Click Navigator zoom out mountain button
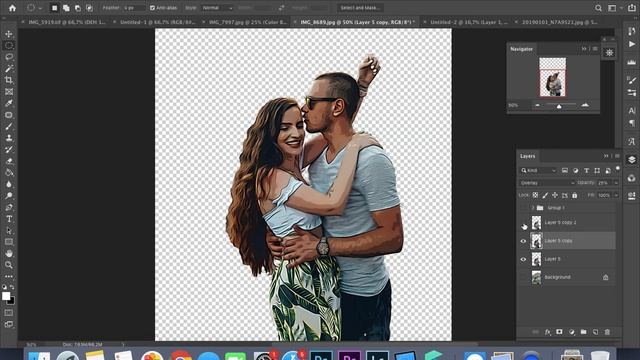The height and width of the screenshot is (360, 640). tap(537, 105)
